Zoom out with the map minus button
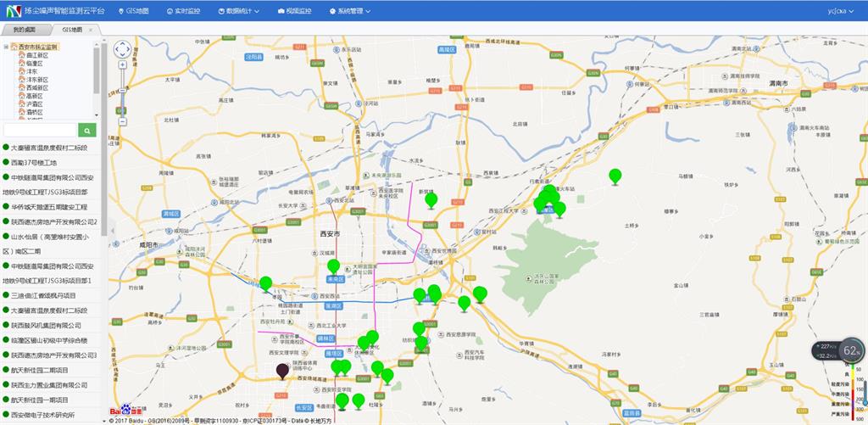The height and width of the screenshot is (425, 868). tap(122, 121)
